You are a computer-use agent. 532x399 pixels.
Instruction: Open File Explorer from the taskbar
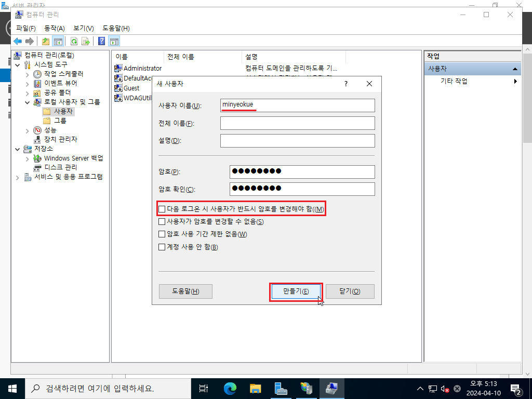(256, 389)
